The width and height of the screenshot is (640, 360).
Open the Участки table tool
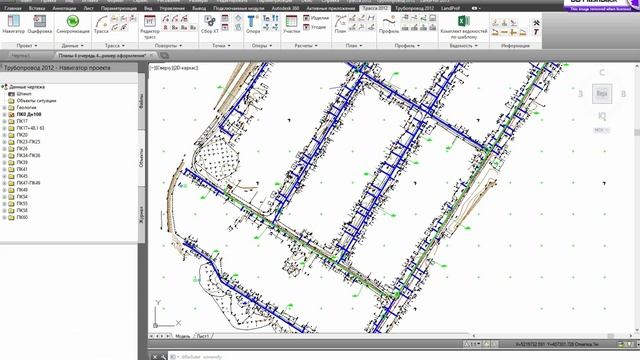coord(291,24)
